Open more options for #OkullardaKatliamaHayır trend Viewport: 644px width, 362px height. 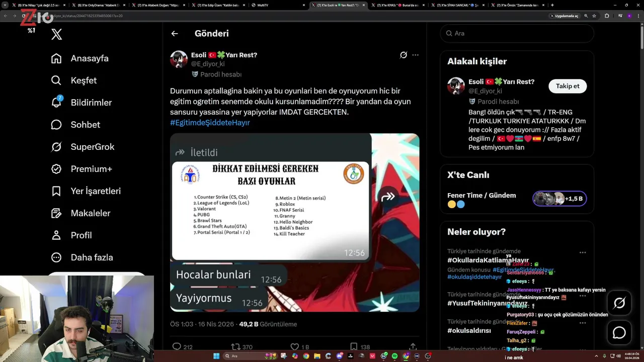[x=583, y=253]
